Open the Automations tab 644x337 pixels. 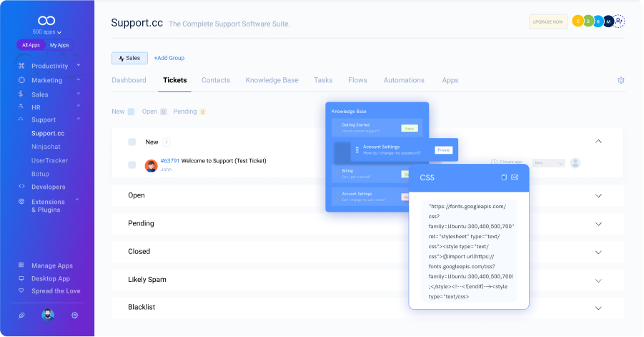coord(404,80)
